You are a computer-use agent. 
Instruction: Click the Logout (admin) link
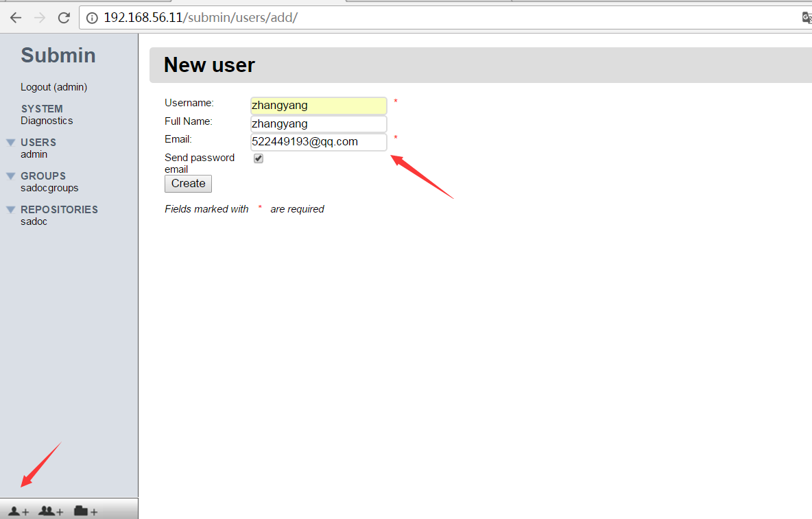click(53, 87)
